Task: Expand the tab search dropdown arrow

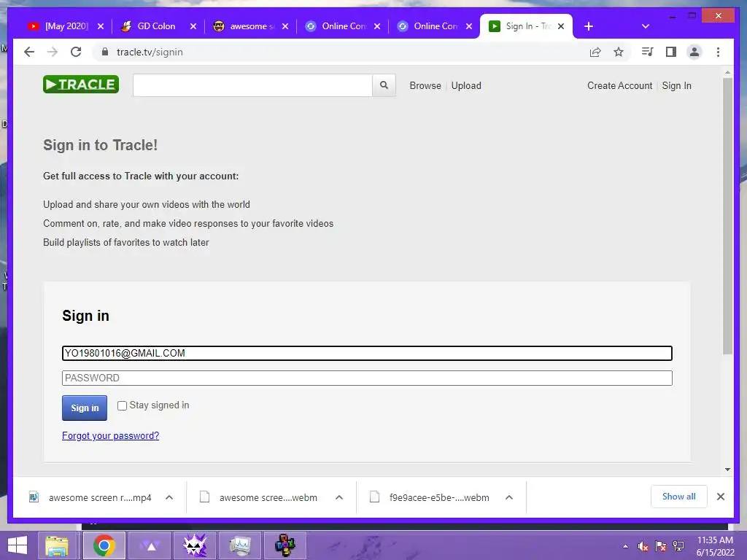Action: [645, 26]
